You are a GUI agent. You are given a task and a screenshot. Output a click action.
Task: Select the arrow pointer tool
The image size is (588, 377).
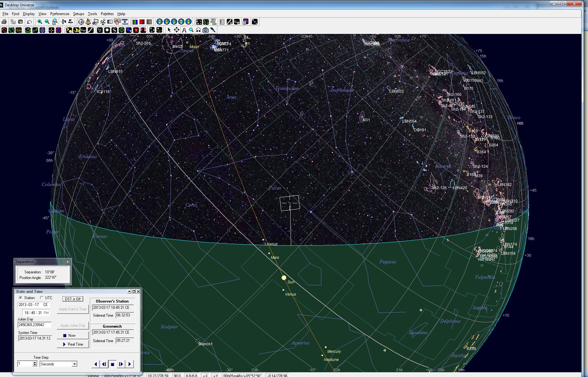[x=169, y=30]
